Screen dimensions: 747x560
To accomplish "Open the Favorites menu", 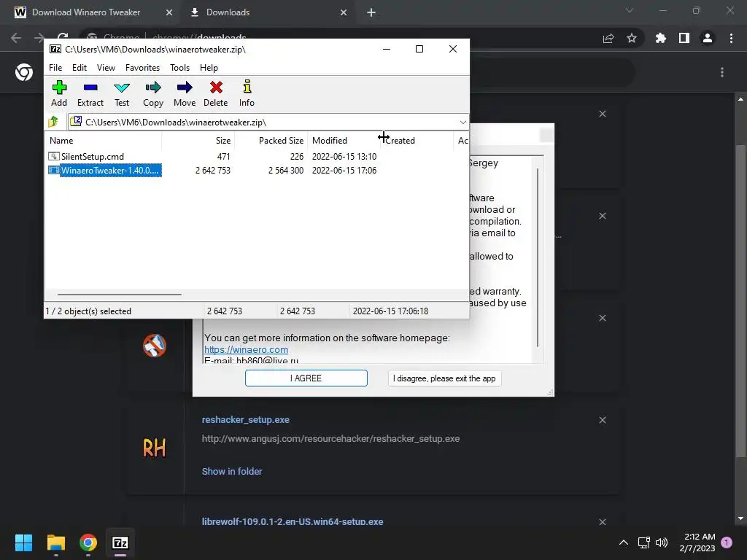I will point(142,68).
